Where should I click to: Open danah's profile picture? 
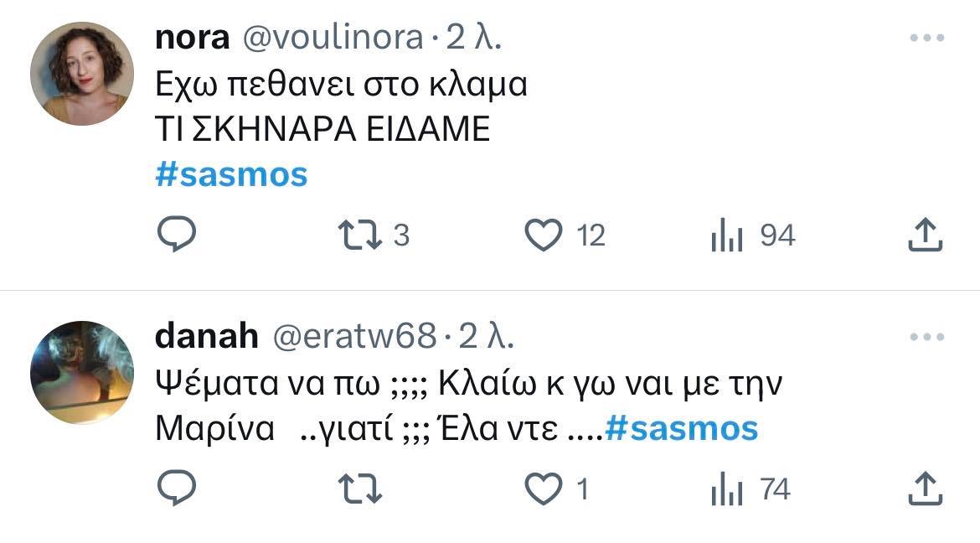coord(82,373)
